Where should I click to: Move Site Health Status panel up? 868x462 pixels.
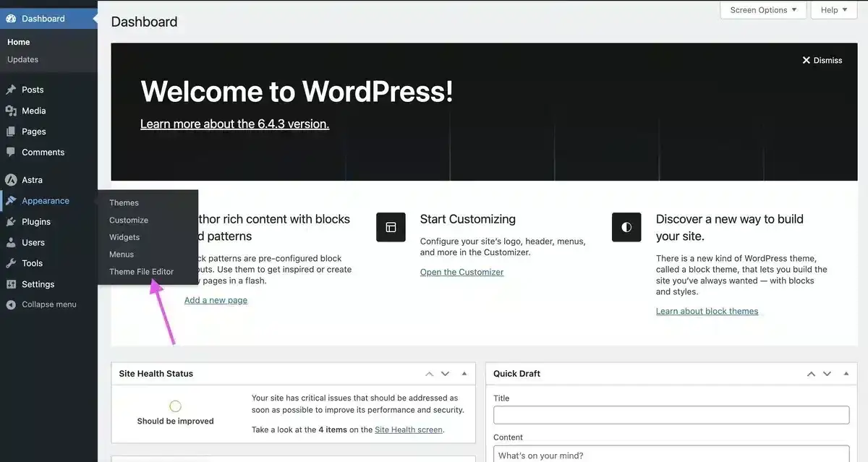(x=430, y=374)
